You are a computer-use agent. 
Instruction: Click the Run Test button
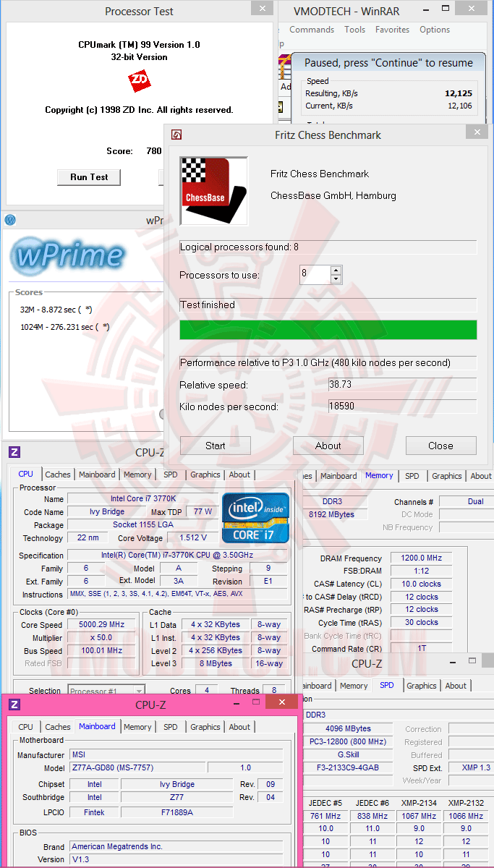[x=89, y=177]
